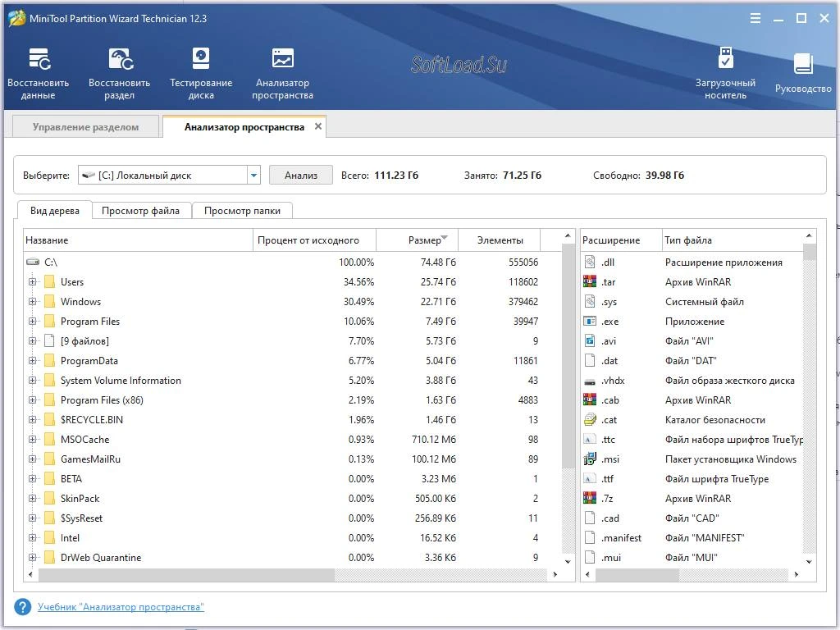
Task: Sort by Название column header
Action: click(138, 240)
